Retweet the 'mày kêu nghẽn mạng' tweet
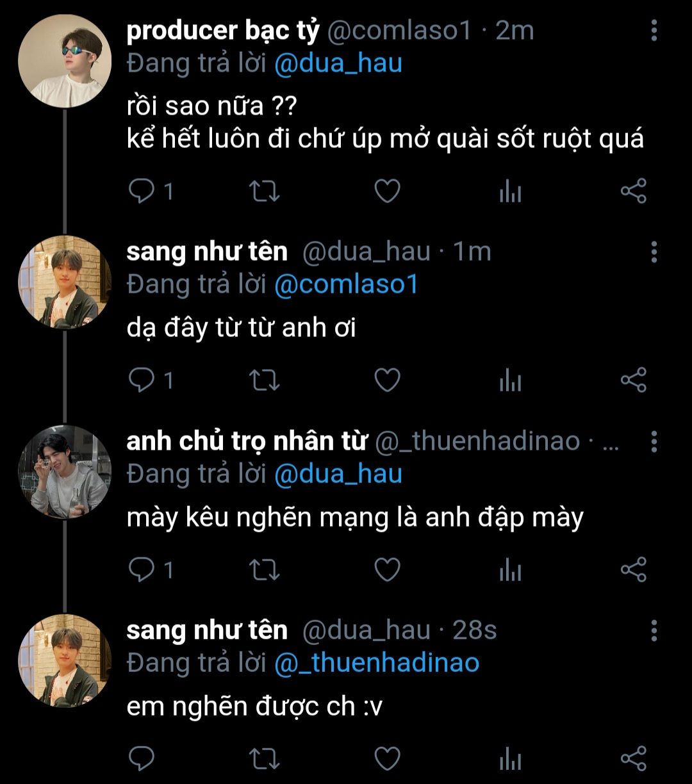The height and width of the screenshot is (784, 692). 263,569
